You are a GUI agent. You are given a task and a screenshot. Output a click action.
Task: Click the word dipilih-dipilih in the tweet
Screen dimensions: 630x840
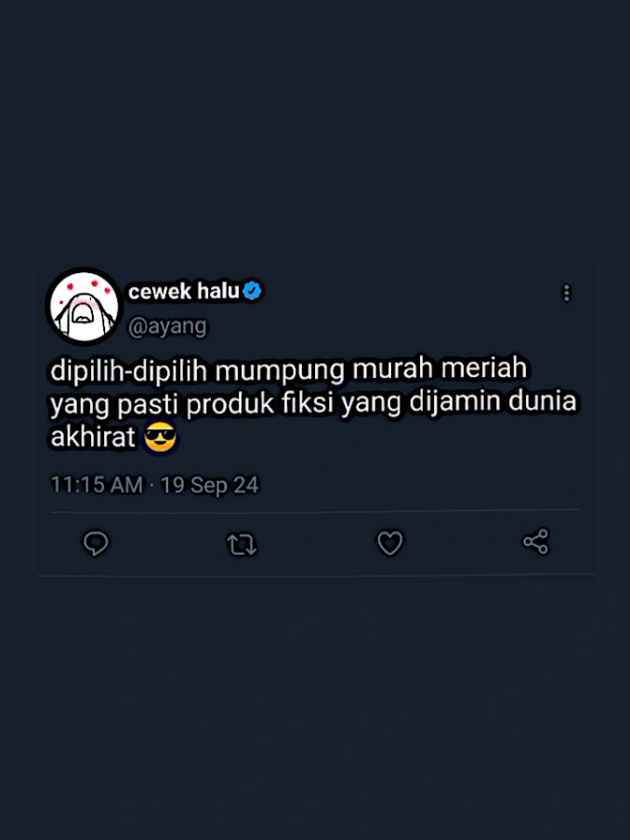128,370
